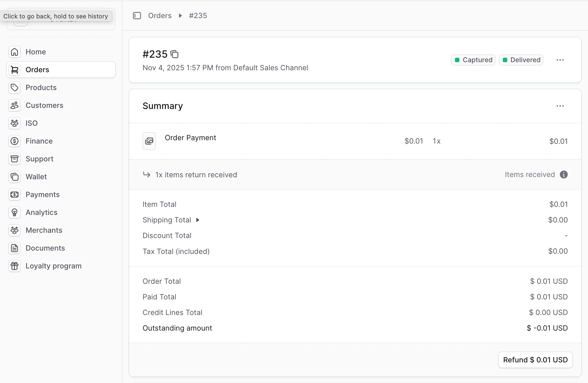
Task: Select the Home icon in sidebar
Action: (14, 52)
